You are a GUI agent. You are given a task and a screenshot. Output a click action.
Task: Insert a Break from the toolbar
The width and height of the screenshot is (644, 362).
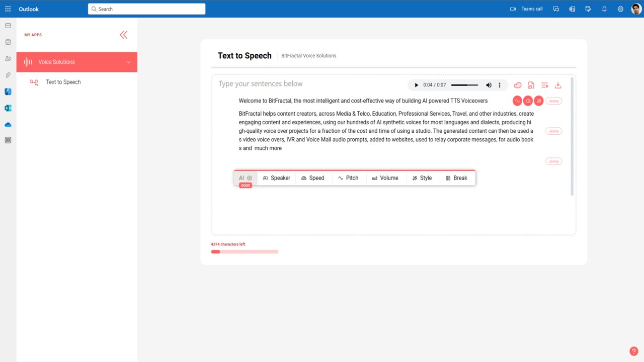coord(457,178)
